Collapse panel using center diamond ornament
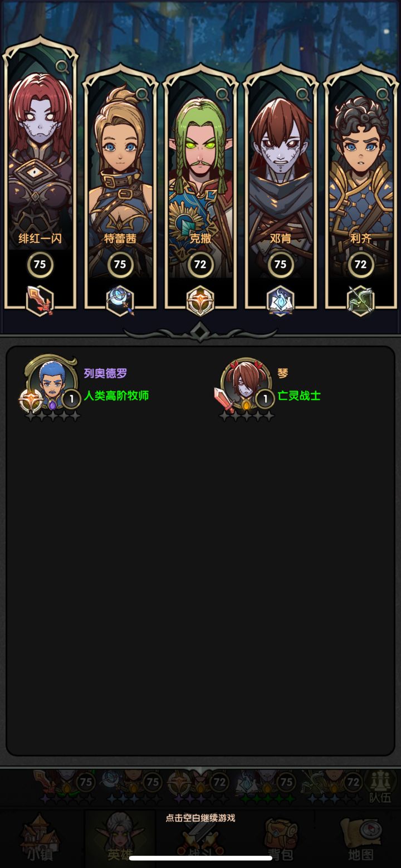 pyautogui.click(x=200, y=333)
